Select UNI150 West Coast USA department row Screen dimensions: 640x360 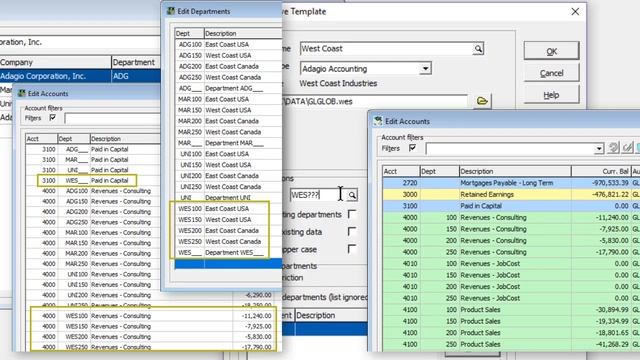[229, 165]
